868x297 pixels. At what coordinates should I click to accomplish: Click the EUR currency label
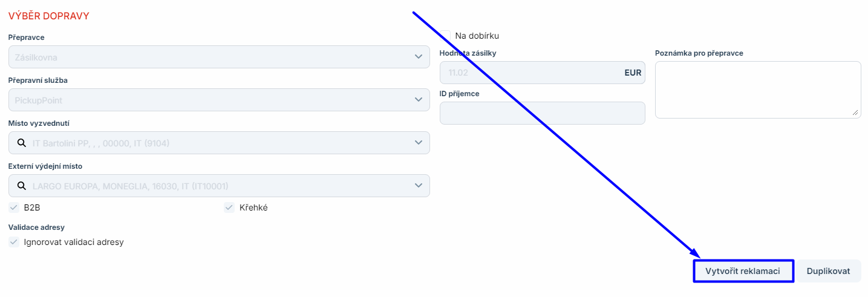coord(632,73)
